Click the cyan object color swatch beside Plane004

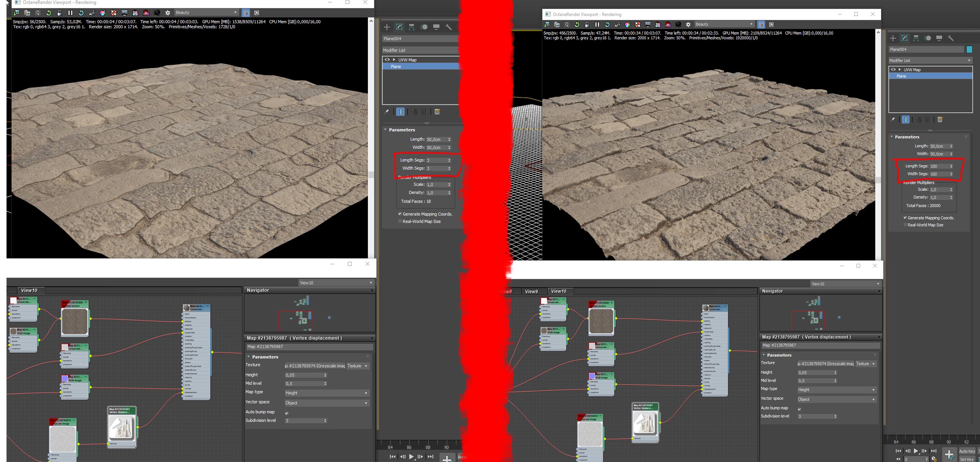point(969,49)
